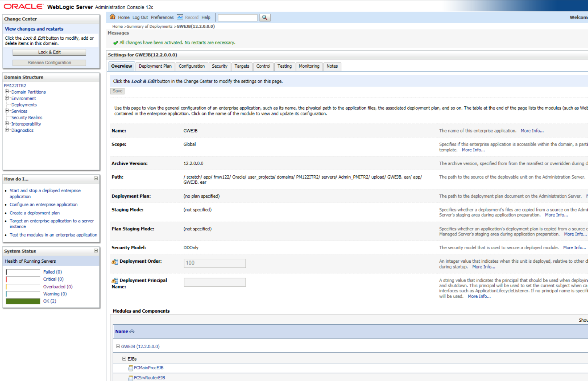The height and width of the screenshot is (381, 588).
Task: Click the FCMainProcEJB module icon
Action: pos(130,368)
